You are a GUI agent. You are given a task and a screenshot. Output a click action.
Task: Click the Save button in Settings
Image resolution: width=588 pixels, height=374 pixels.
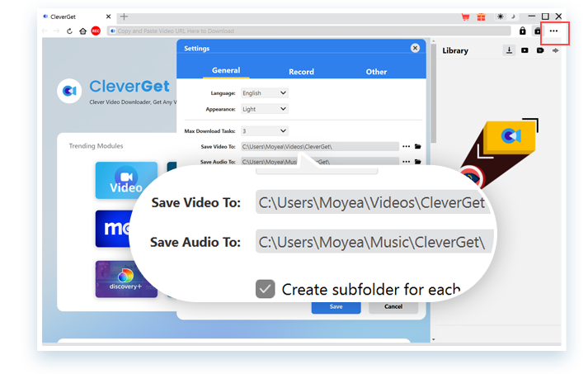click(x=336, y=307)
